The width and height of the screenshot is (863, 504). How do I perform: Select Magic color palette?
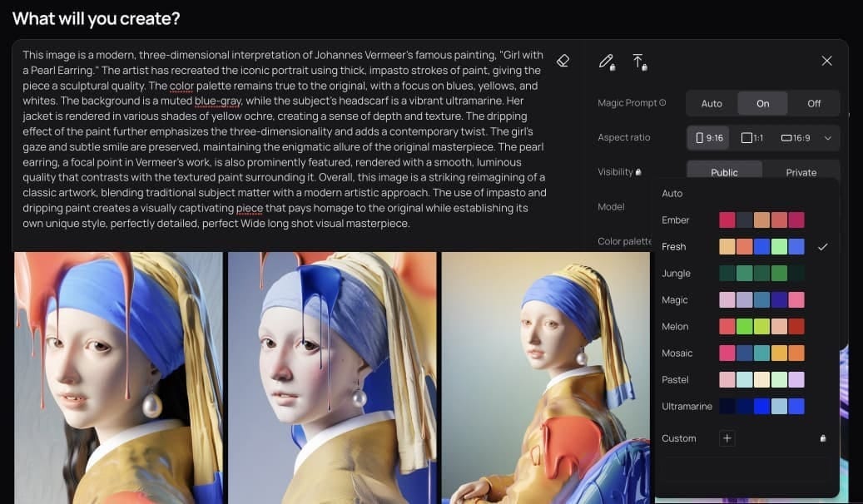click(746, 300)
